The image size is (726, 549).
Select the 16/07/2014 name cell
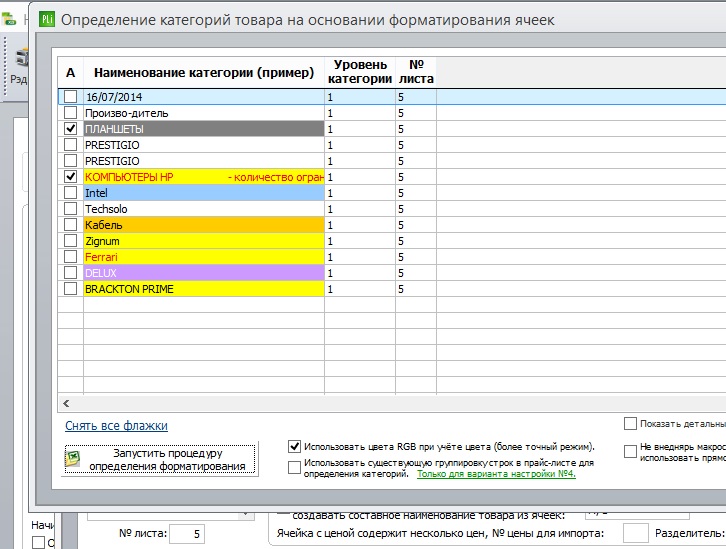(x=204, y=97)
